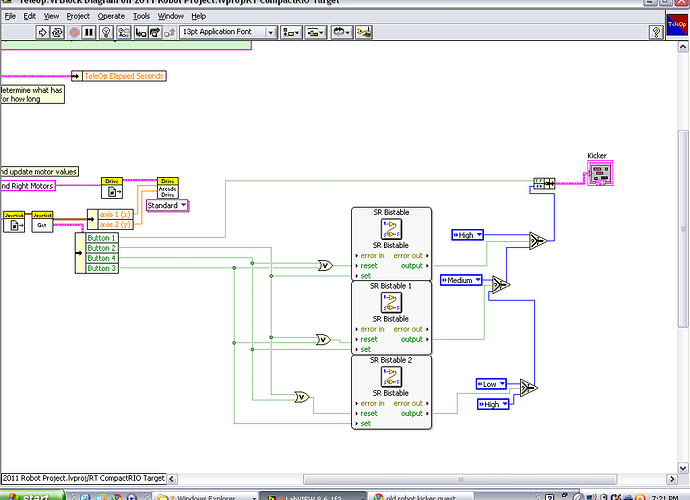
Task: Click the OR gate feeding SR Bistable reset
Action: 325,265
